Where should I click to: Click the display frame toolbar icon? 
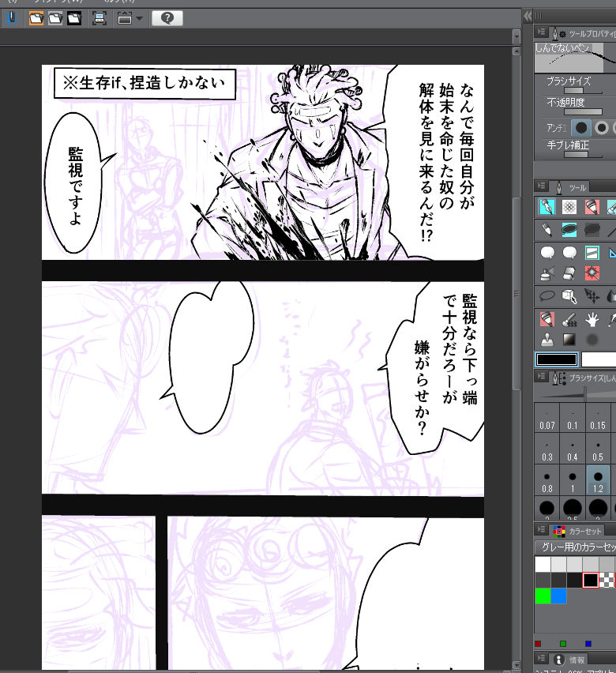click(125, 18)
